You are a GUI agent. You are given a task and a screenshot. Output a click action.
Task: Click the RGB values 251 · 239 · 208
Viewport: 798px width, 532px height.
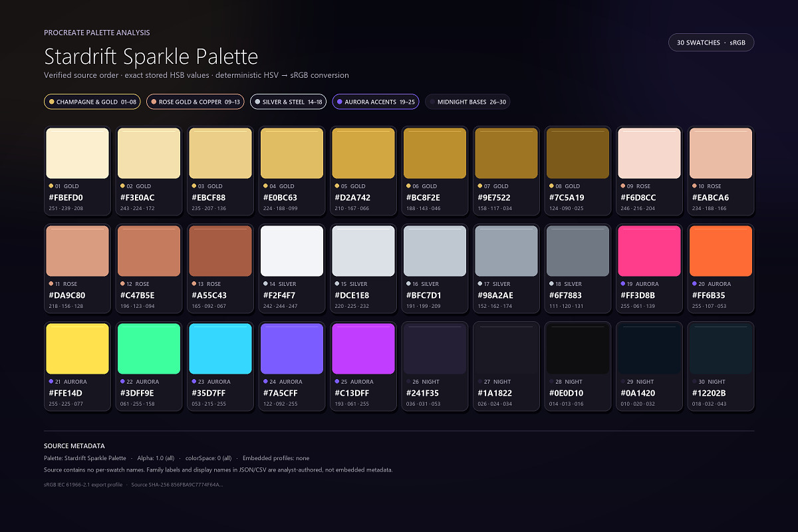pyautogui.click(x=66, y=208)
